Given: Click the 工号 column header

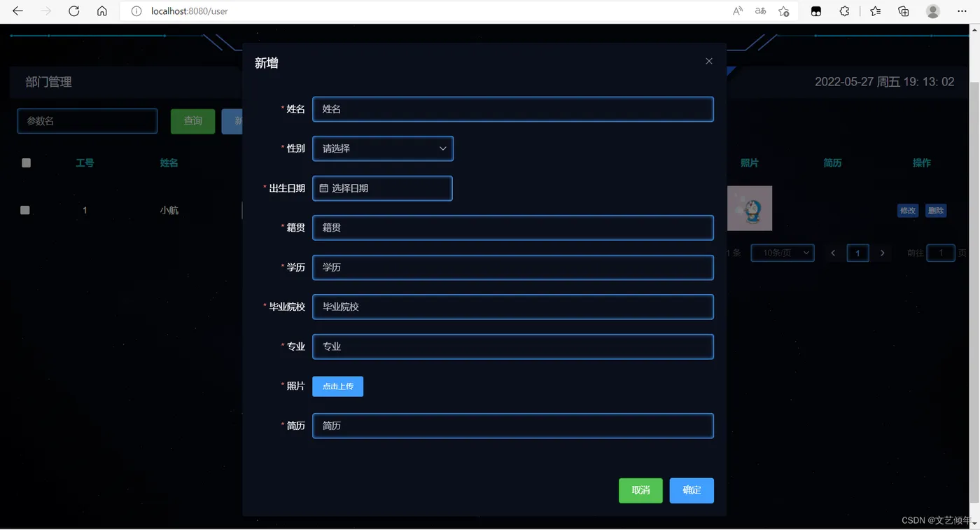Looking at the screenshot, I should 85,163.
